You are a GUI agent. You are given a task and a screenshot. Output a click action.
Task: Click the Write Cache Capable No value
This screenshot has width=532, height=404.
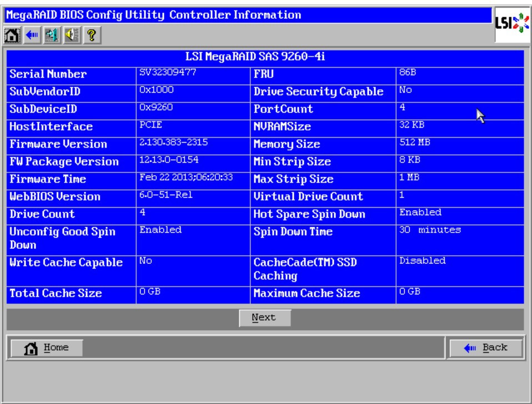click(x=145, y=261)
